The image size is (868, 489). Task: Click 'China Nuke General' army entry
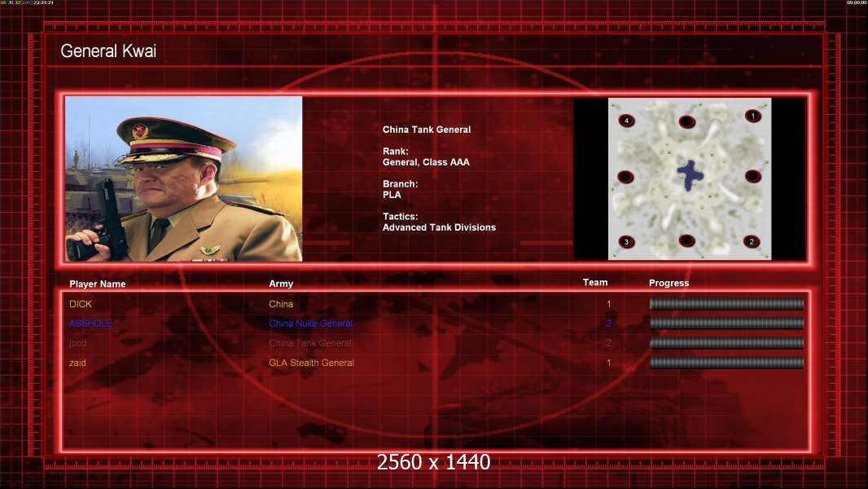310,324
